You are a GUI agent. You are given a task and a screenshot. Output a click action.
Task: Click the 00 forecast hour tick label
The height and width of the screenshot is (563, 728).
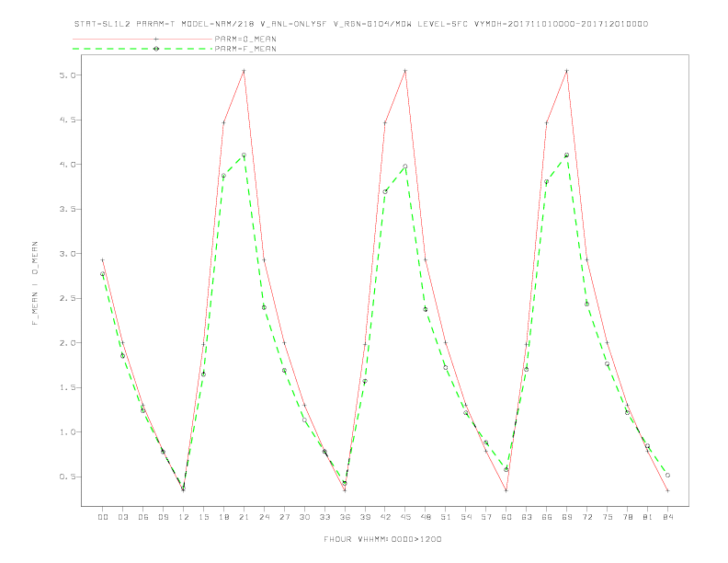(x=103, y=517)
